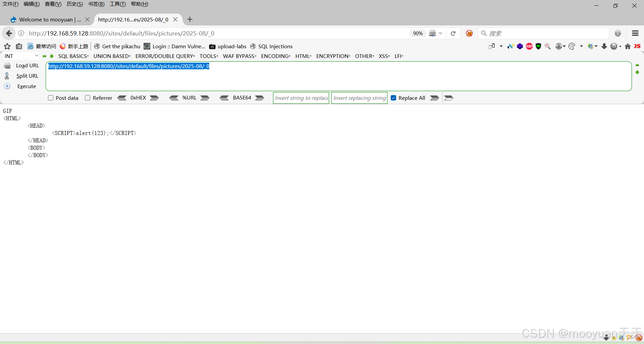Screen dimensions: 644x344
Task: Open the 查看(V) menu
Action: coord(53,4)
